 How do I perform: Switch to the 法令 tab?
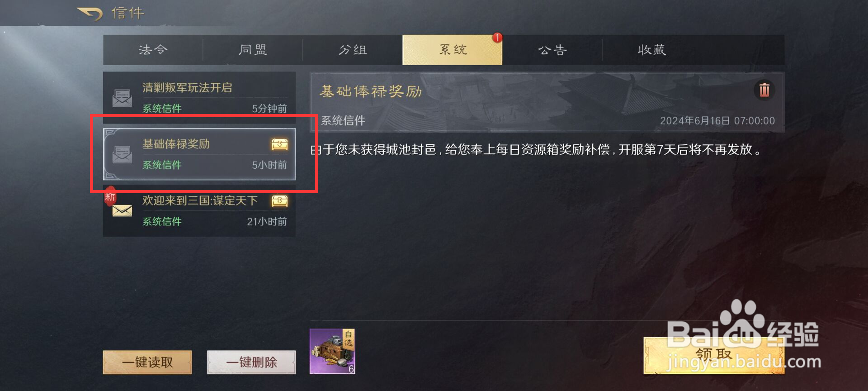point(153,50)
